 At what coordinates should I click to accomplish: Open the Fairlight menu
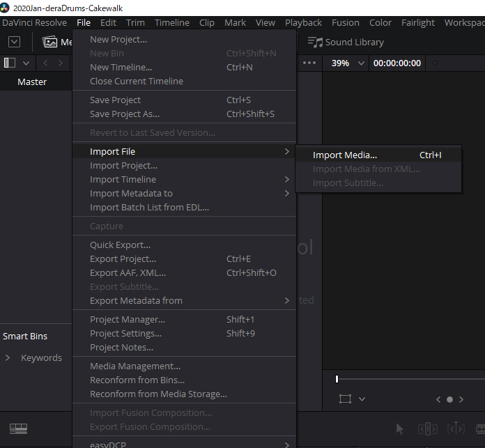pos(418,22)
